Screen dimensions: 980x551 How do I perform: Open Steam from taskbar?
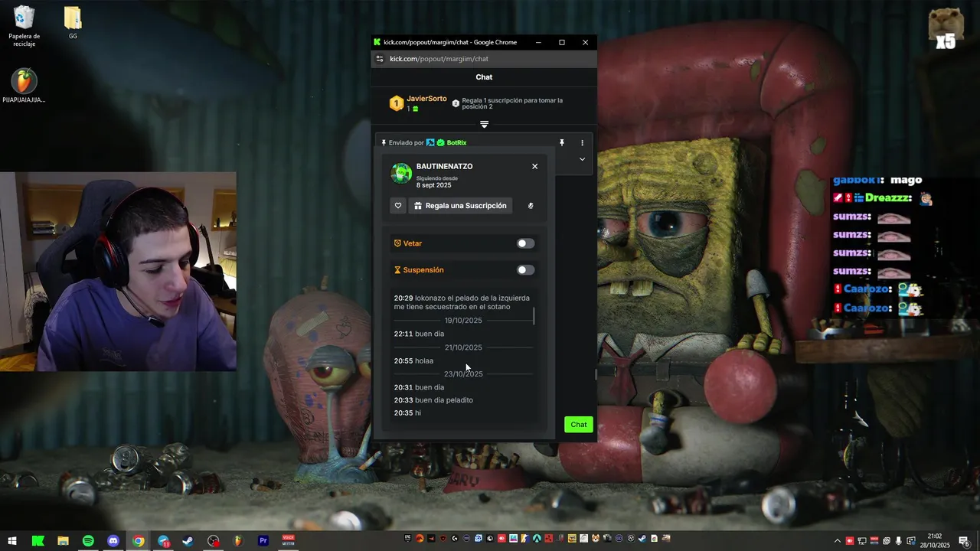pyautogui.click(x=188, y=541)
